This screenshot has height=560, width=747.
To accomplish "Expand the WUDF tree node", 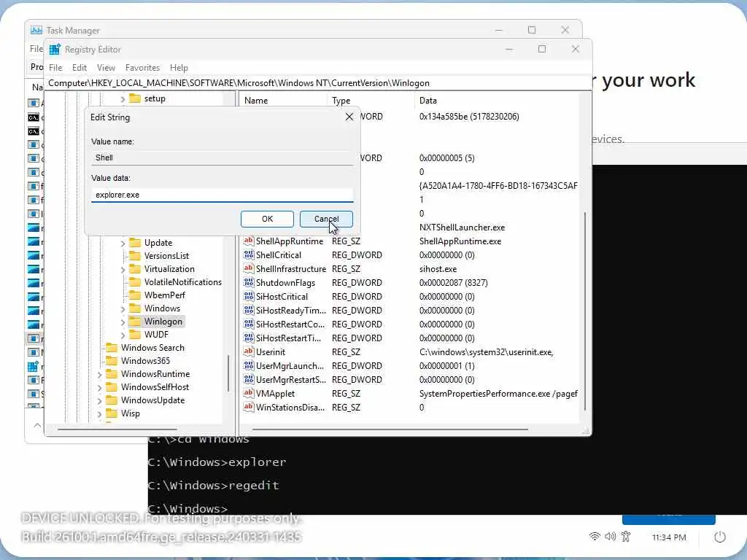I will click(x=123, y=335).
